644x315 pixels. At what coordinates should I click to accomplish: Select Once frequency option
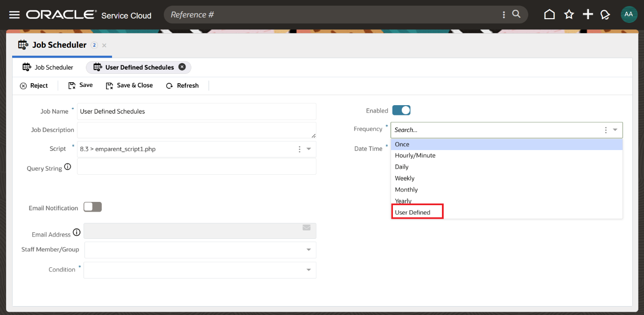click(x=507, y=144)
